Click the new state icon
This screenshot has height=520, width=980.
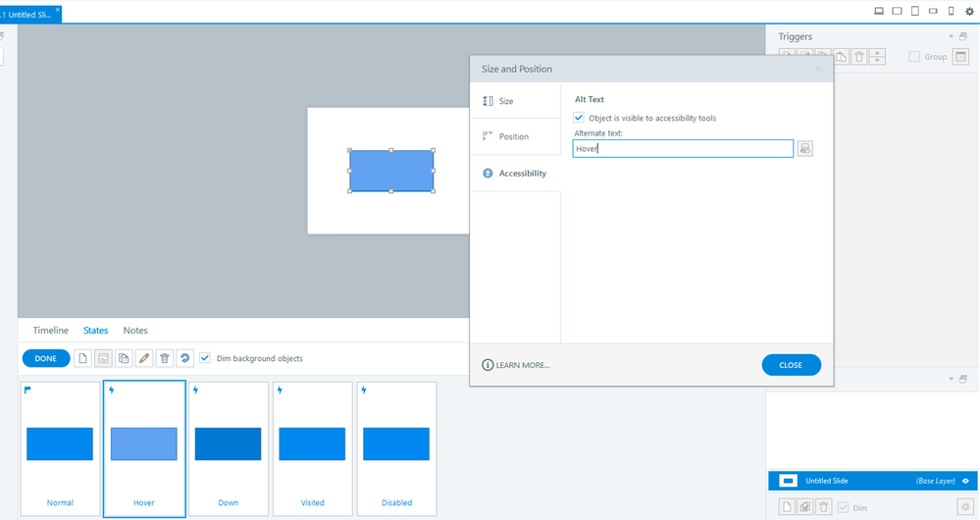point(82,358)
